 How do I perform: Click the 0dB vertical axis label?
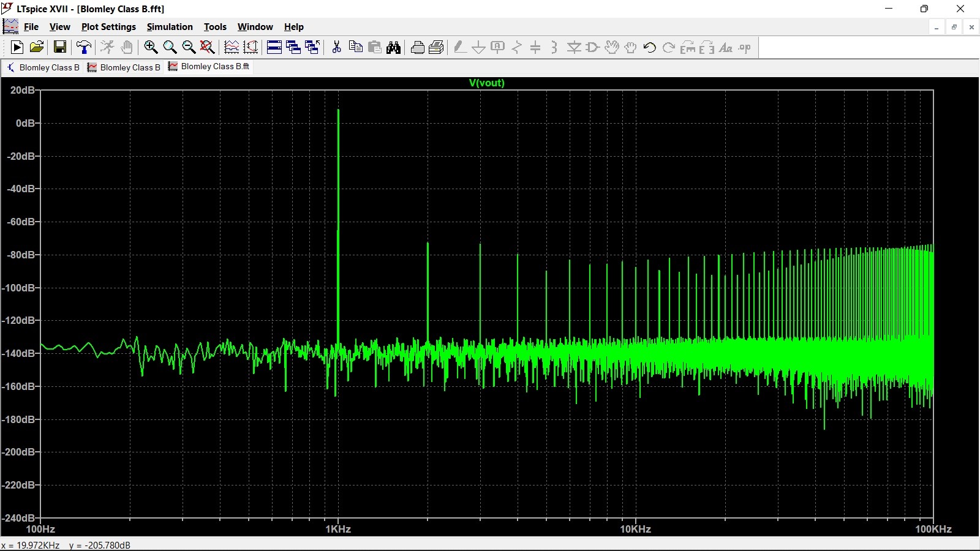click(25, 123)
